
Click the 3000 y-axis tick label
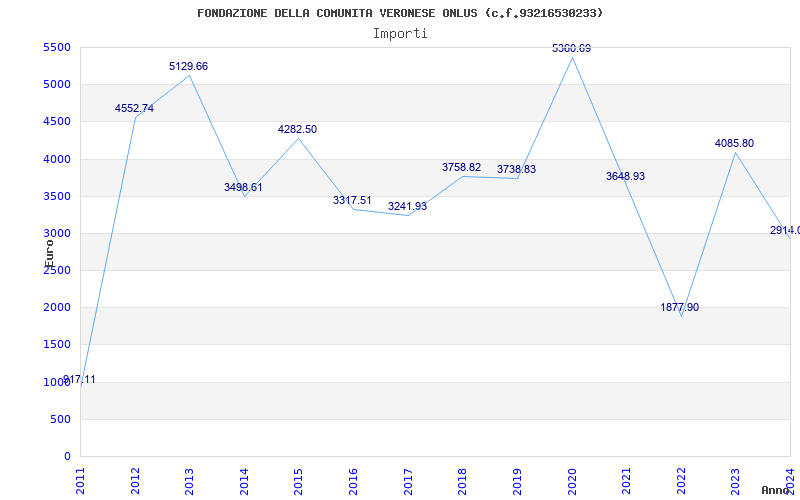tap(58, 234)
